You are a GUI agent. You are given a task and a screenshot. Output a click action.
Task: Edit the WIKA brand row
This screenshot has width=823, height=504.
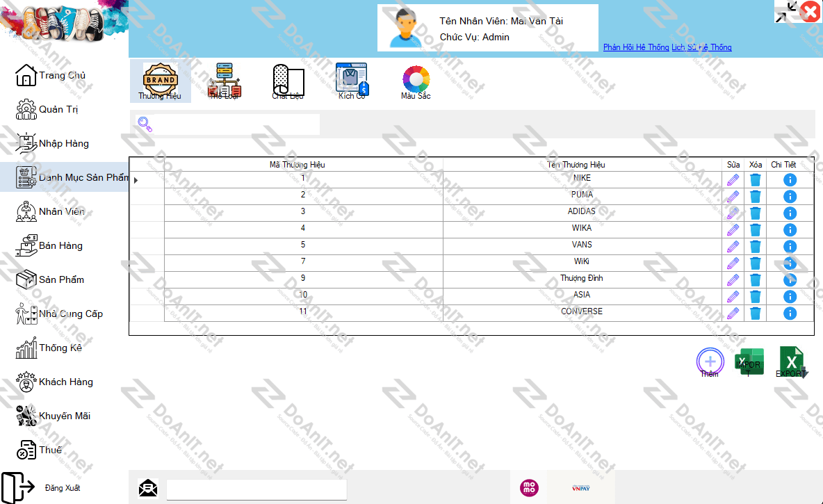(x=733, y=229)
